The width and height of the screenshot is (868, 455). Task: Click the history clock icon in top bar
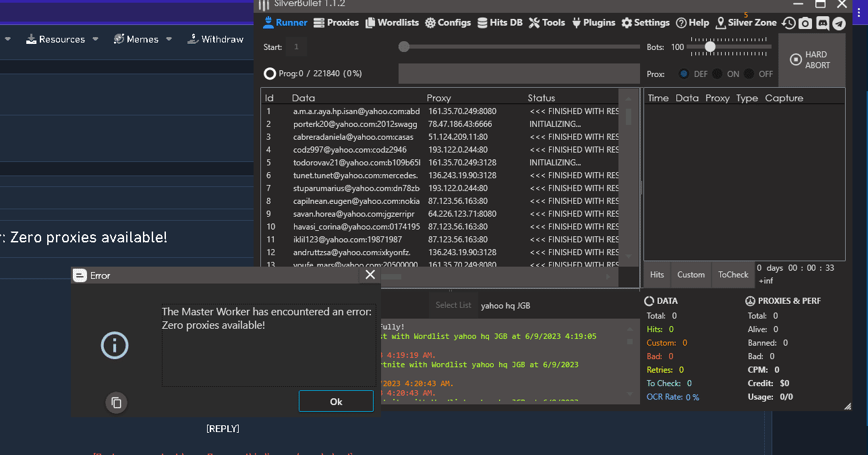788,23
